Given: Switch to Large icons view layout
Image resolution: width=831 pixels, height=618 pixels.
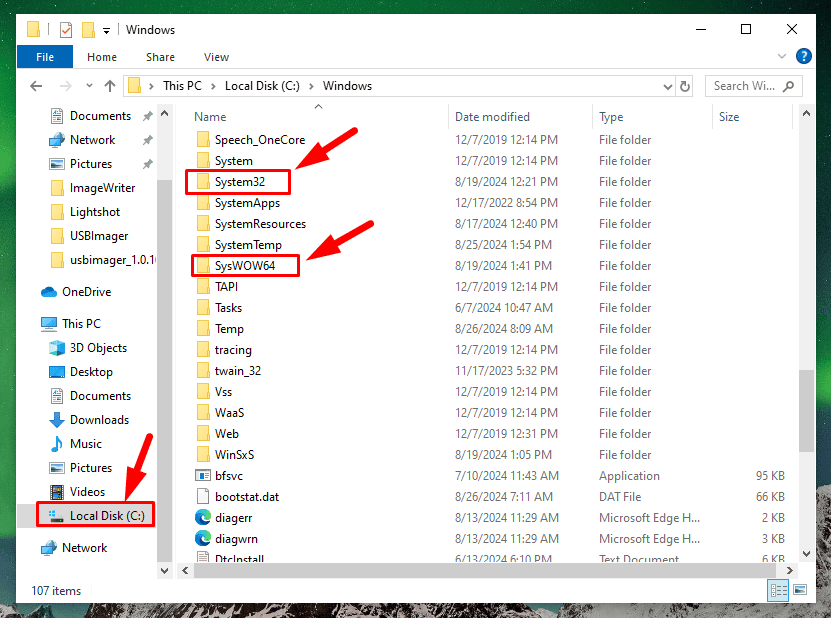Looking at the screenshot, I should 800,590.
